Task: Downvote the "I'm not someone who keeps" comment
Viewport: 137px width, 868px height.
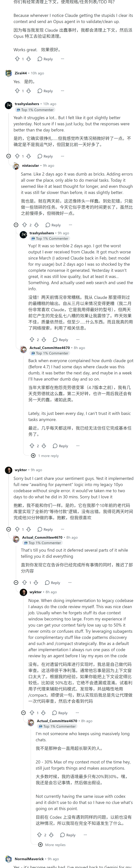Action: (51, 835)
